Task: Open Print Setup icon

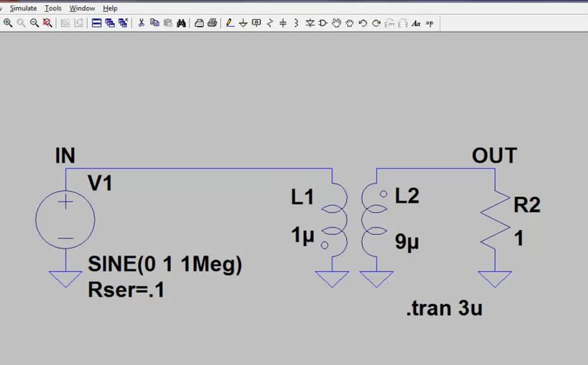Action: click(199, 23)
